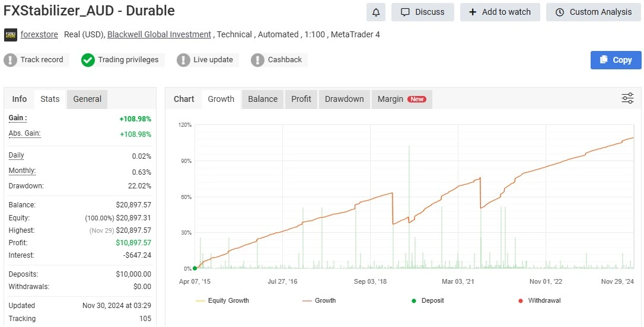
Task: Click the Cashback warning icon
Action: coord(257,60)
